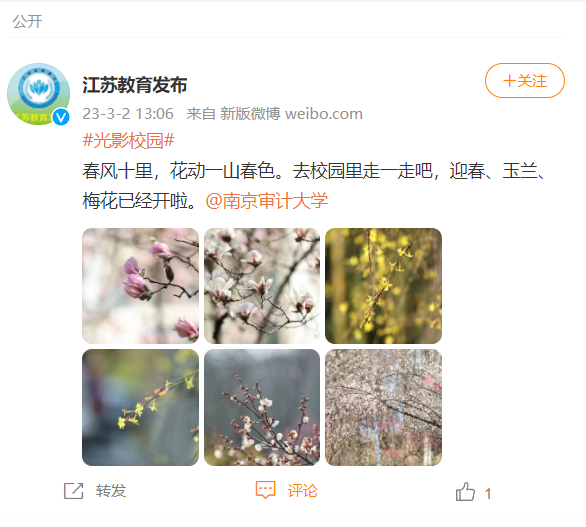
Task: Click the 评论 comment label
Action: (302, 491)
